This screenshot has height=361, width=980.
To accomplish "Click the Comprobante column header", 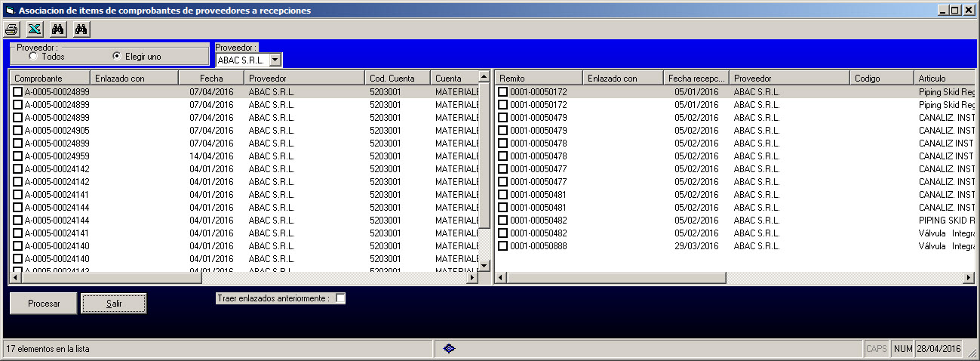I will [x=48, y=78].
